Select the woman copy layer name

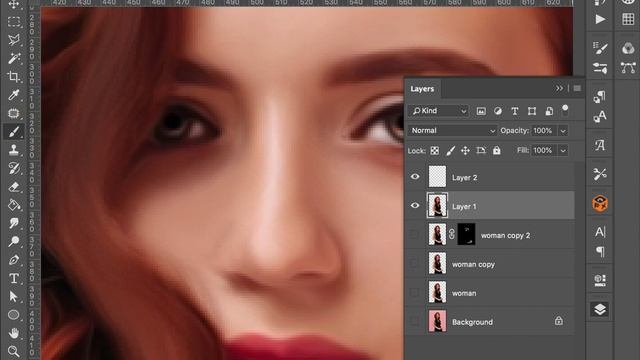(x=473, y=264)
